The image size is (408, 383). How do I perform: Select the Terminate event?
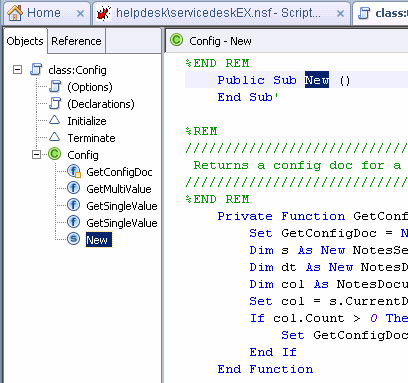tap(91, 138)
